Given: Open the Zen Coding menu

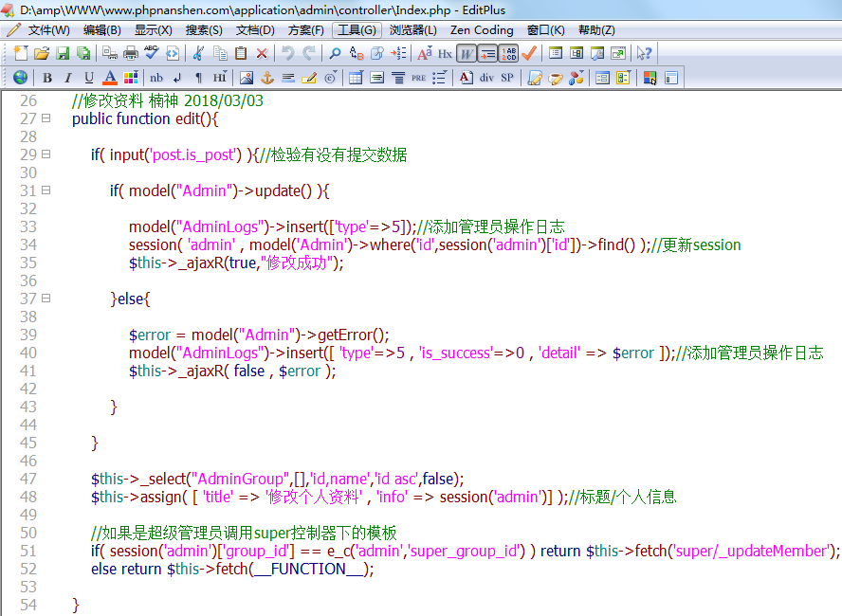Looking at the screenshot, I should (x=482, y=30).
